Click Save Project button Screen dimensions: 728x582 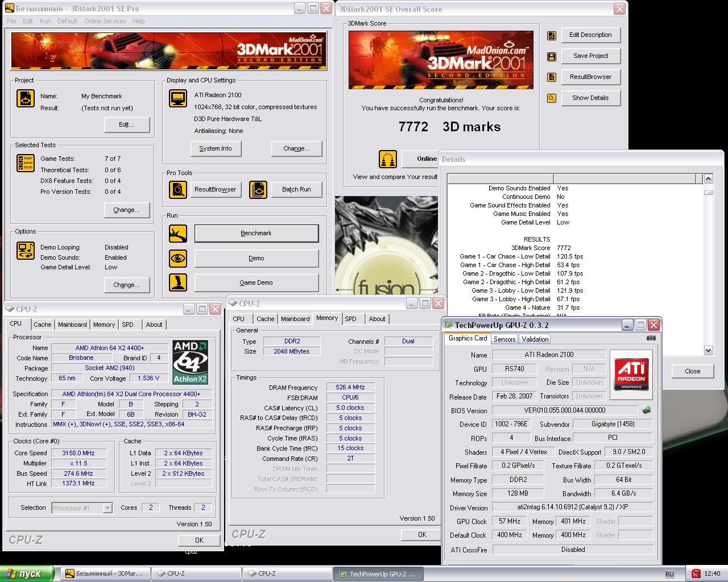[590, 56]
